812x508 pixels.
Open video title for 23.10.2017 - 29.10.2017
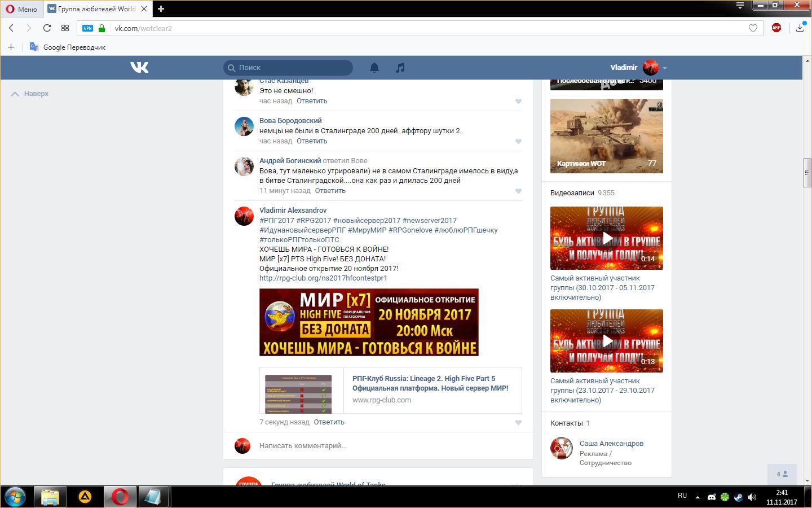(x=602, y=391)
